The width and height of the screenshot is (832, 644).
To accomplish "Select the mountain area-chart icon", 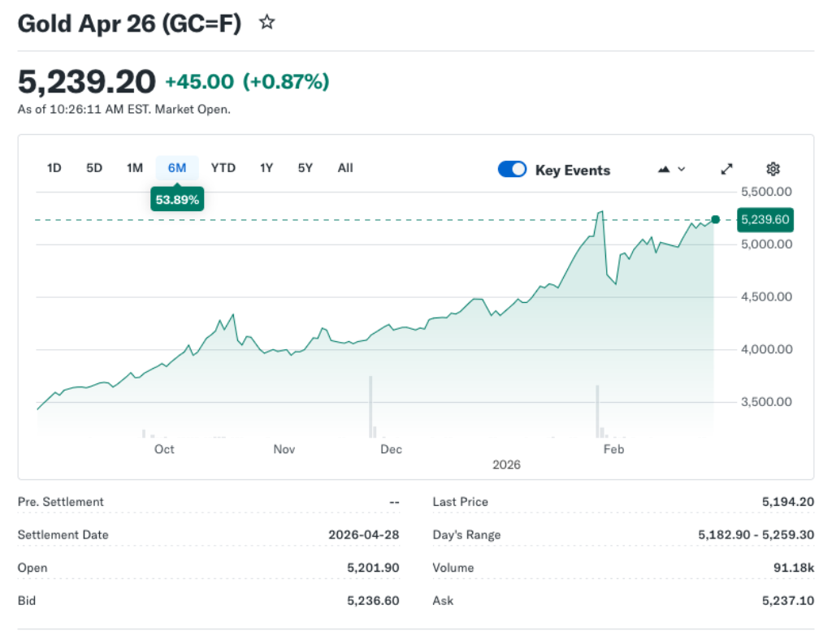I will [x=665, y=169].
